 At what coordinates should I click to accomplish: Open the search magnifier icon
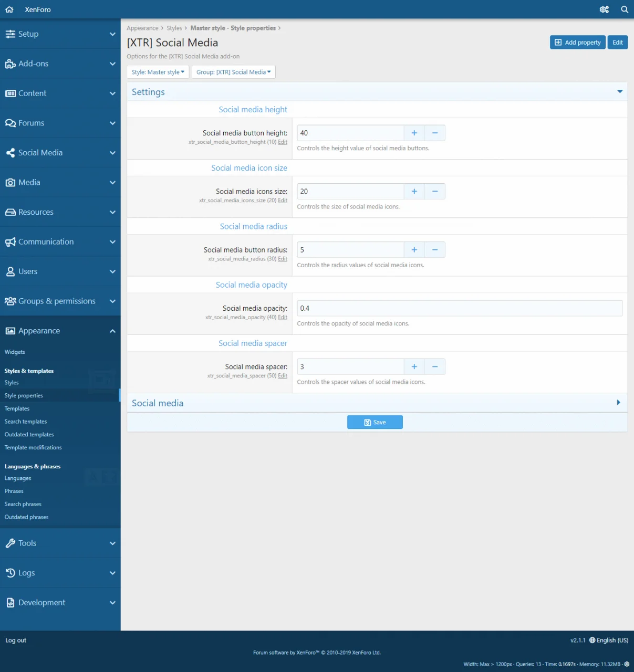pos(624,9)
